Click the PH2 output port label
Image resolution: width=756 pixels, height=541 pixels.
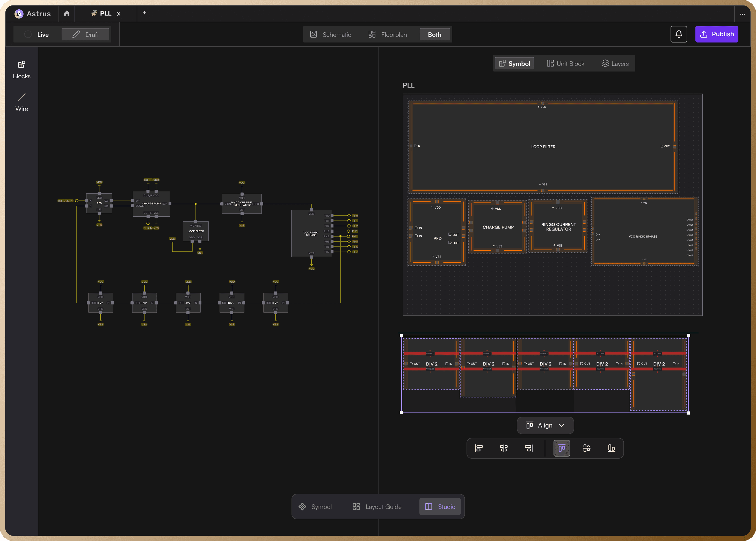coord(355,226)
